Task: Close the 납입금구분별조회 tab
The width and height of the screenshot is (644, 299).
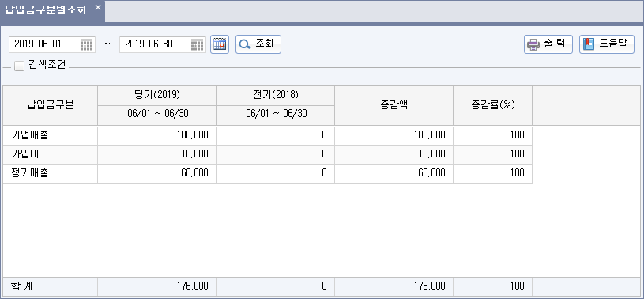Action: pos(98,7)
